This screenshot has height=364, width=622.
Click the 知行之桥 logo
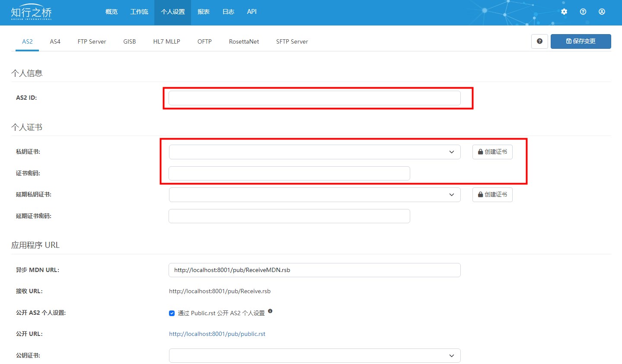(31, 13)
